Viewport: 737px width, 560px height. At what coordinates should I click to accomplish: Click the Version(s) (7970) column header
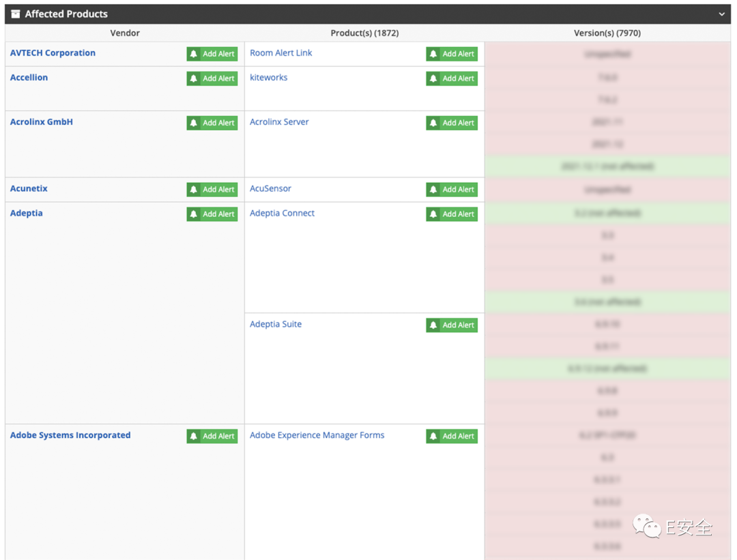click(607, 33)
